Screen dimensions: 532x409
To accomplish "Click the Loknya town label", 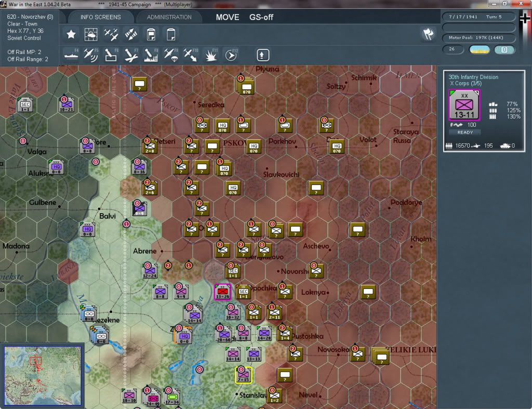I will tap(313, 292).
